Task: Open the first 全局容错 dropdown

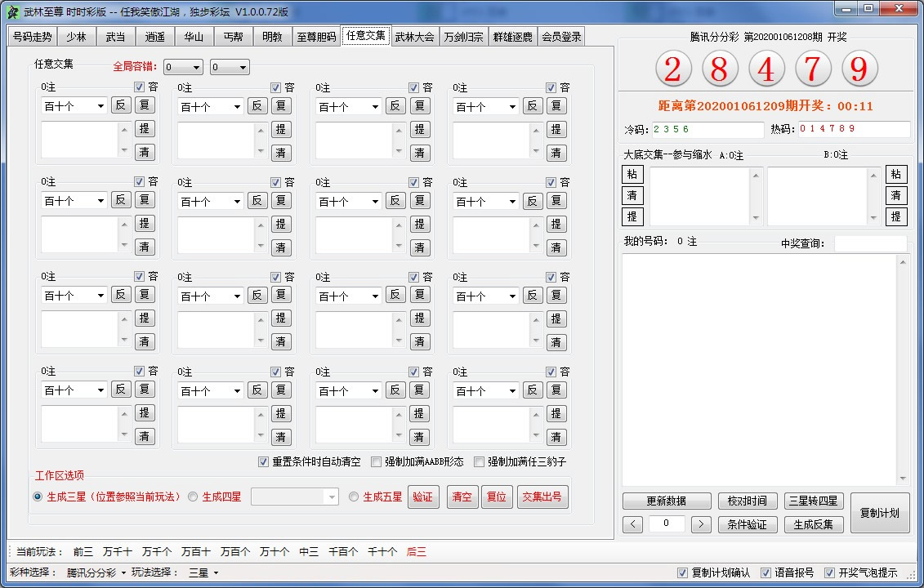Action: point(183,68)
